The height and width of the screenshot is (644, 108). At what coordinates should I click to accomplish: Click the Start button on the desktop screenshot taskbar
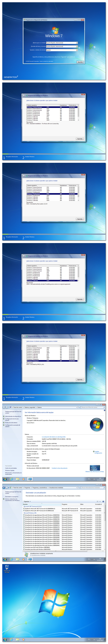click(5, 640)
